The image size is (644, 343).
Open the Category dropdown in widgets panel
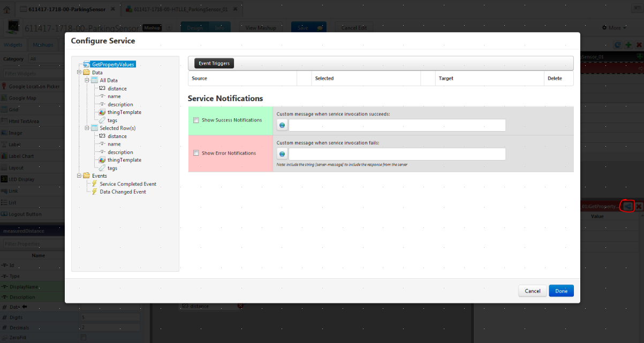point(46,59)
